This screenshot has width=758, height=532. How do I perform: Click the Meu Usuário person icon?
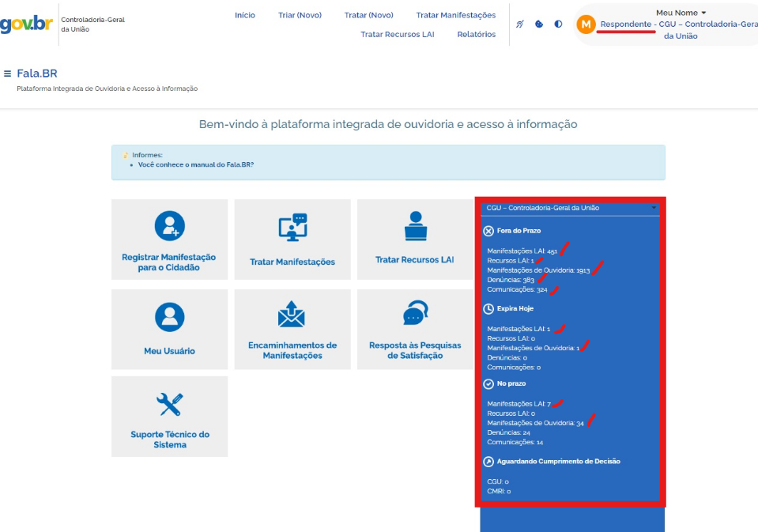pos(169,316)
